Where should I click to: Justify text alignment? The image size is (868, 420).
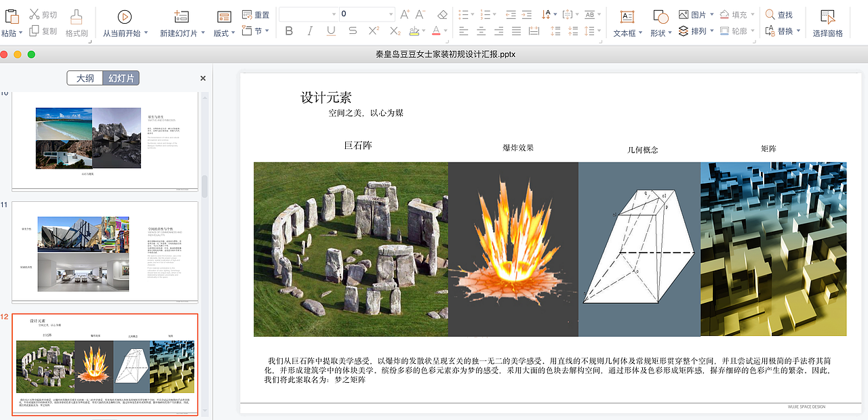[x=517, y=31]
